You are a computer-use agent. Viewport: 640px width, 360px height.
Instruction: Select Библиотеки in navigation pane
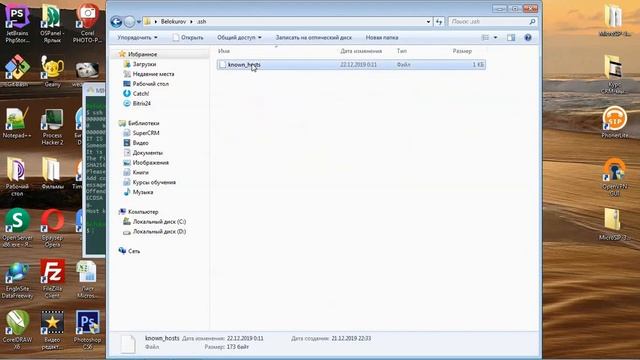pos(143,123)
